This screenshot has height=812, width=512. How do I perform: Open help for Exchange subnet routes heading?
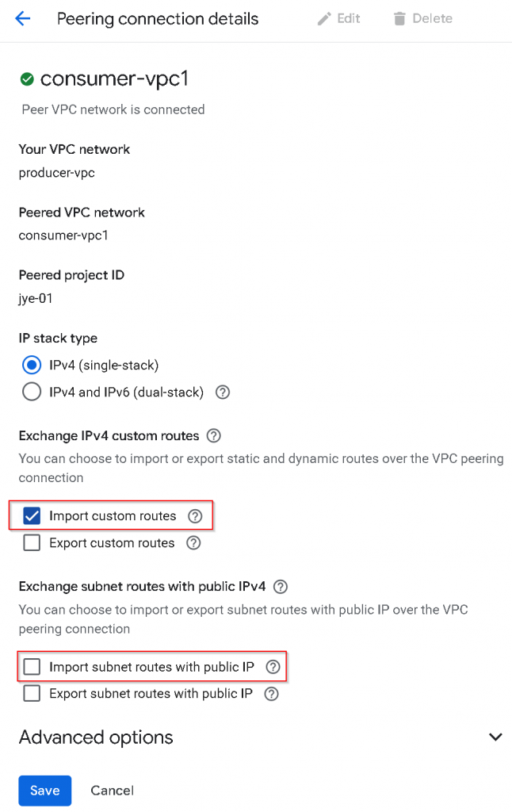click(x=279, y=587)
